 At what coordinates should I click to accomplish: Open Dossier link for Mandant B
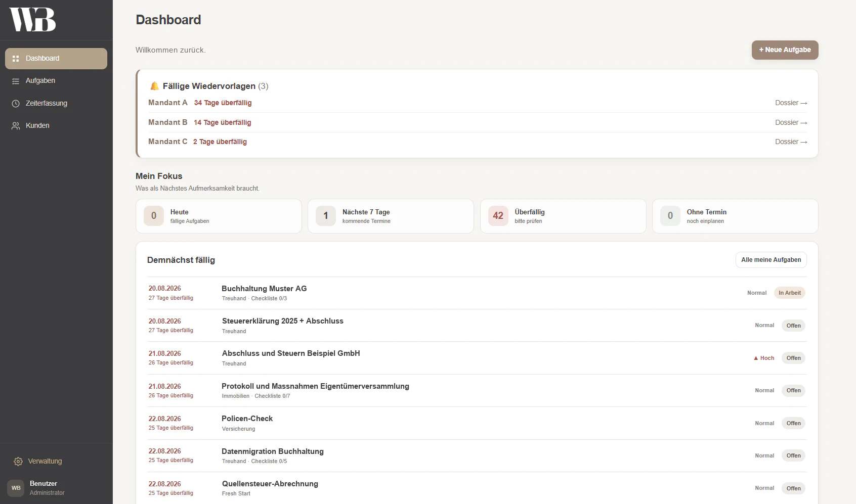[x=791, y=122]
